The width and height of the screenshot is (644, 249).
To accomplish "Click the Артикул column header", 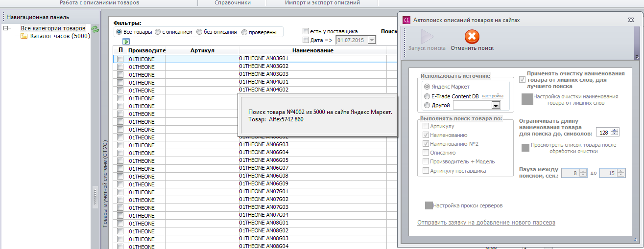I will click(202, 50).
